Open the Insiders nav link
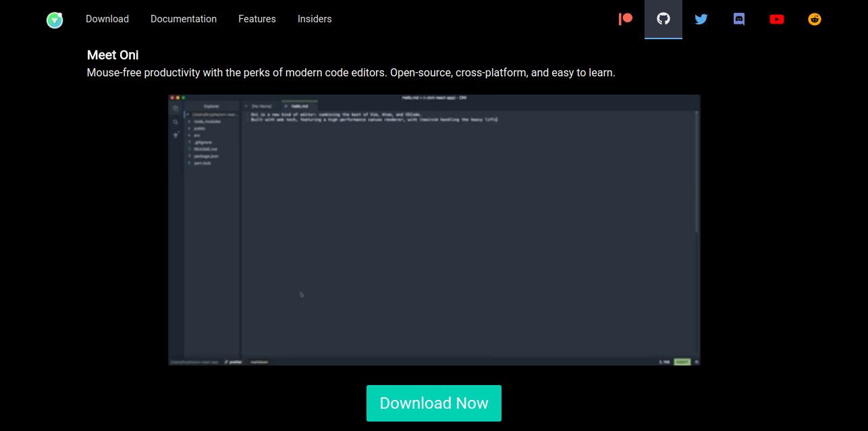 [x=315, y=19]
